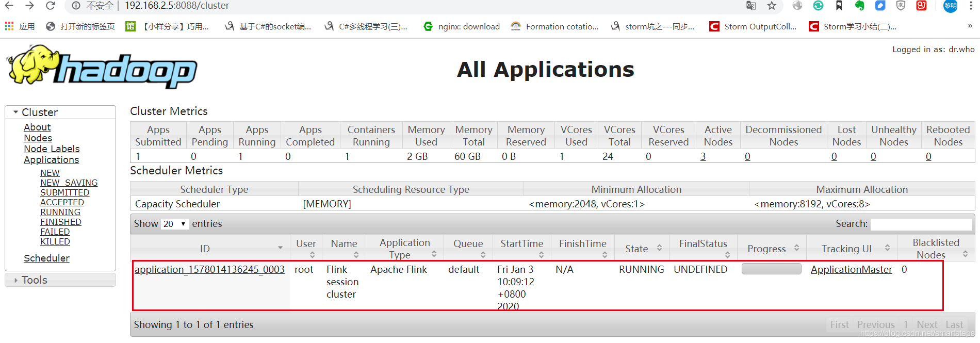Click the browser forward arrow
Image resolution: width=980 pixels, height=343 pixels.
[29, 6]
